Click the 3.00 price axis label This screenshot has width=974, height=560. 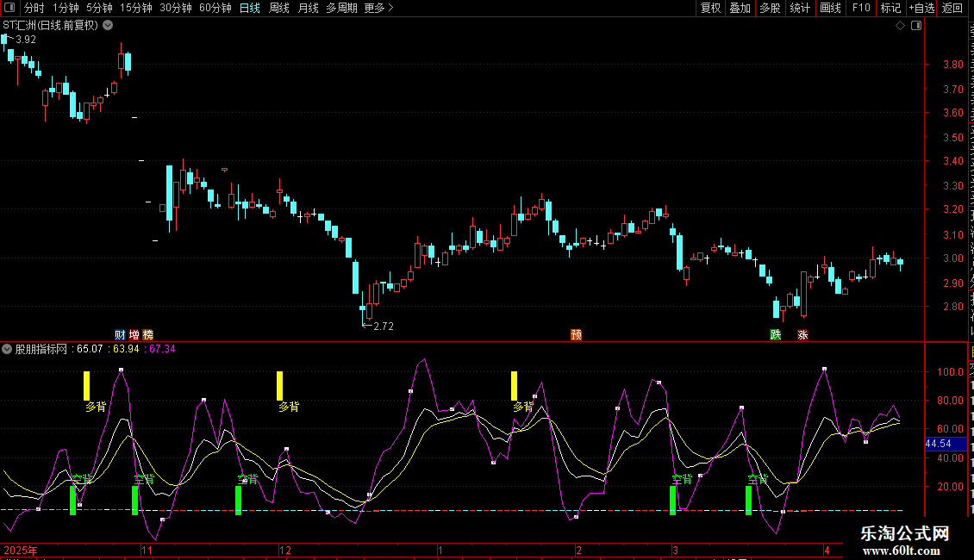[952, 258]
